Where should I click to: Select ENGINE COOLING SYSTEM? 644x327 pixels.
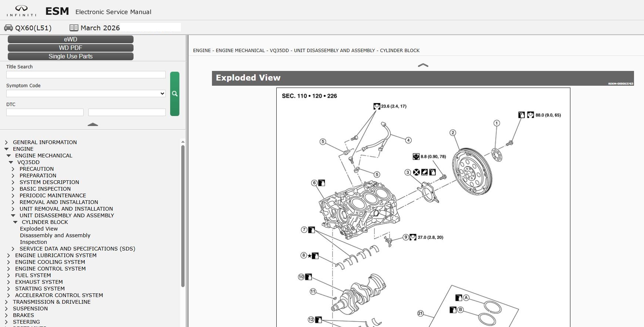[x=50, y=262]
